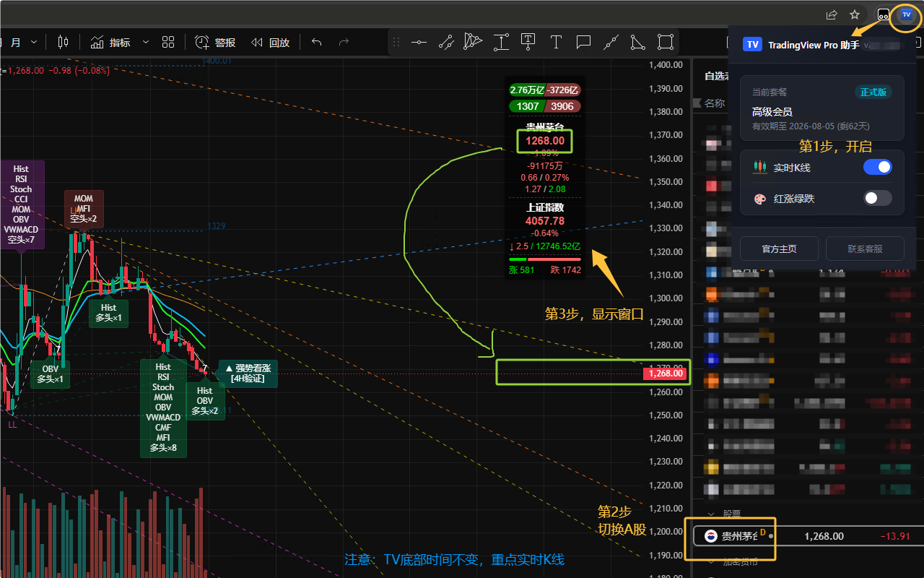
Task: Click the 空头×2 MOM MFI signal box
Action: point(84,209)
